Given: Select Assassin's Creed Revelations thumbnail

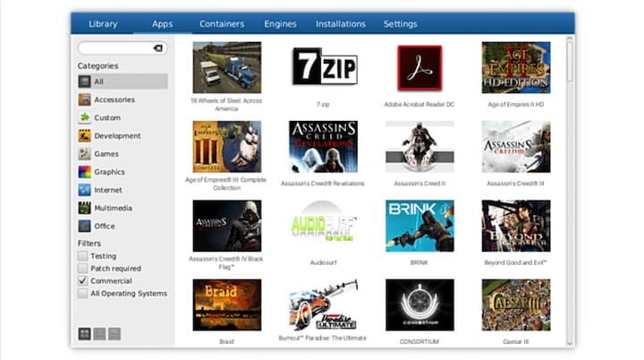Looking at the screenshot, I should (323, 147).
